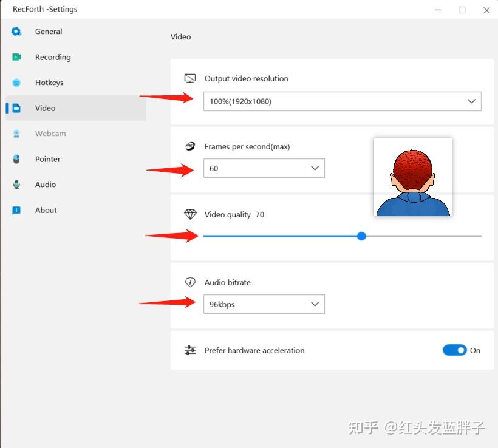Click the Audio microphone icon
498x448 pixels.
pyautogui.click(x=16, y=185)
